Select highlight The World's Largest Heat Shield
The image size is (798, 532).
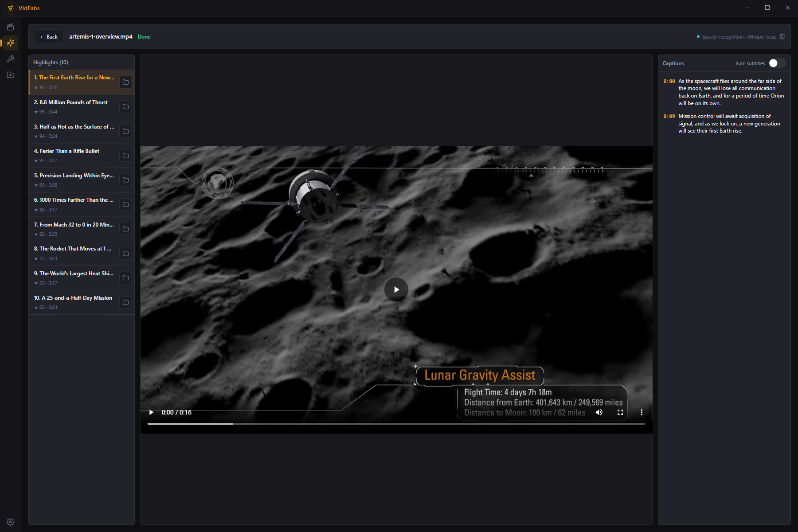tap(74, 278)
